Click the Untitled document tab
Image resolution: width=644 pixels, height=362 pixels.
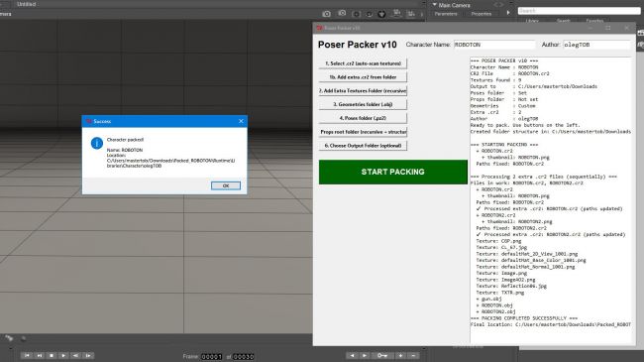(27, 4)
